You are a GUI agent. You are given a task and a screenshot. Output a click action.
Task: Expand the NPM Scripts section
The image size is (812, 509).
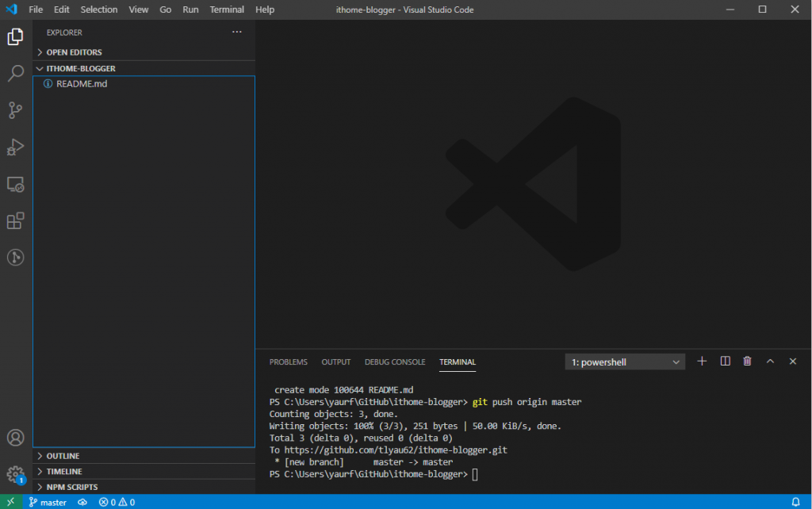[x=144, y=487]
